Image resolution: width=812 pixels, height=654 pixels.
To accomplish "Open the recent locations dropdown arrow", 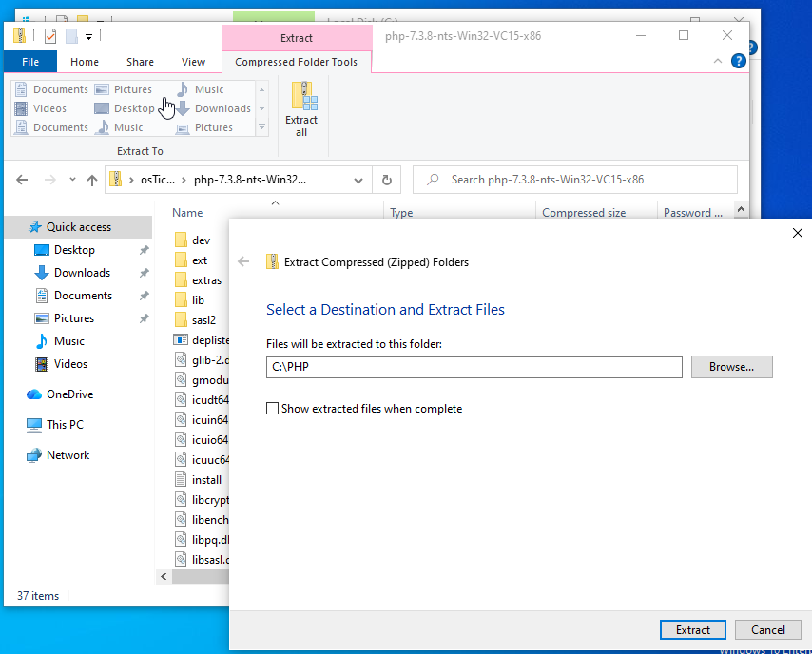I will click(x=72, y=180).
